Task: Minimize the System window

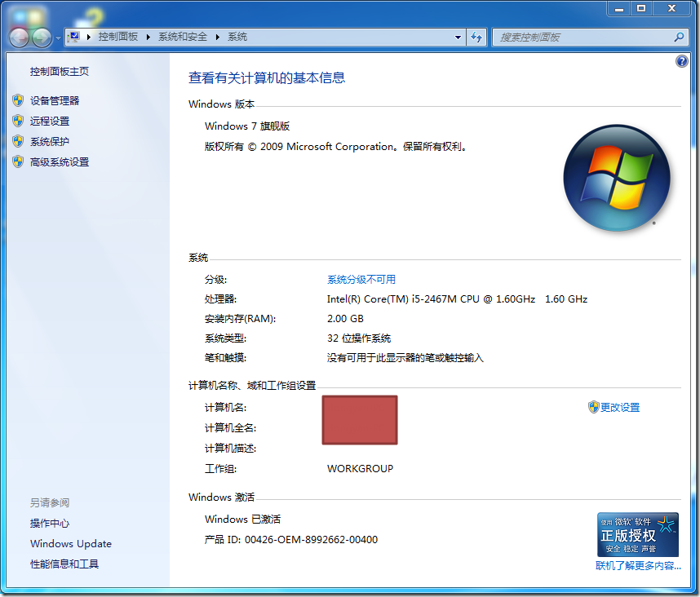Action: coord(618,9)
